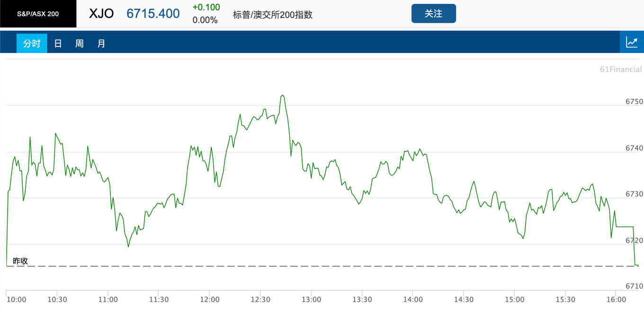Image resolution: width=644 pixels, height=310 pixels.
Task: Click the 11:00 time axis label
Action: (x=108, y=300)
